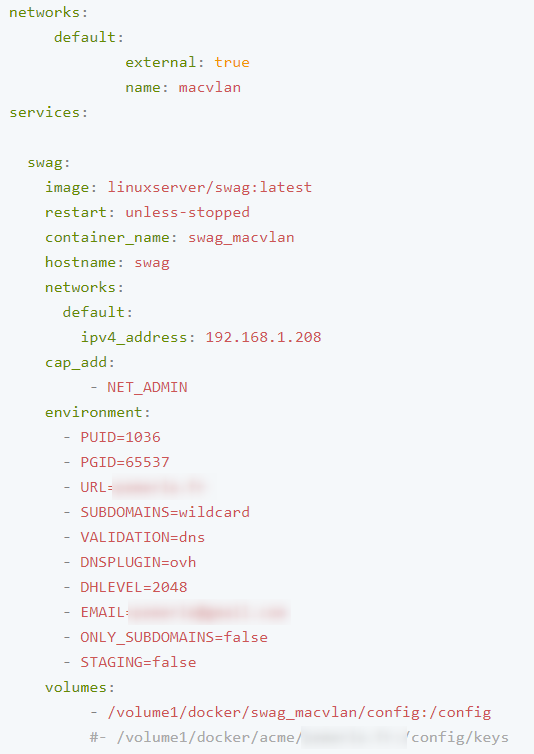The image size is (534, 754).
Task: Click the external true value
Action: click(x=232, y=63)
